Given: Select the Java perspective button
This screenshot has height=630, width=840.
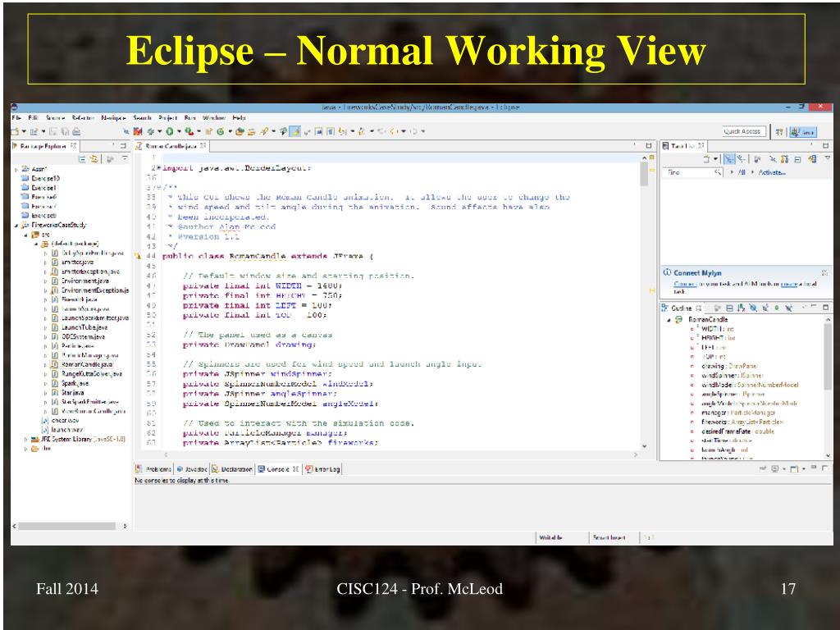Looking at the screenshot, I should coord(803,132).
